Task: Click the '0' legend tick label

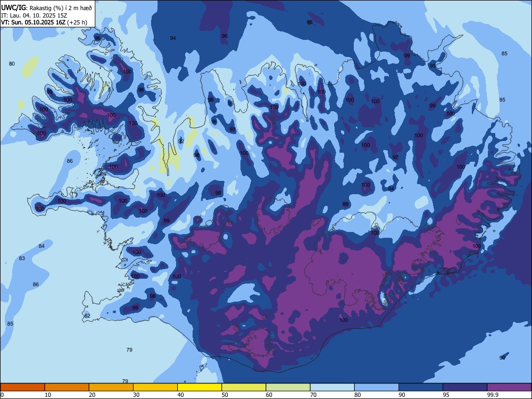Action: pyautogui.click(x=2, y=395)
